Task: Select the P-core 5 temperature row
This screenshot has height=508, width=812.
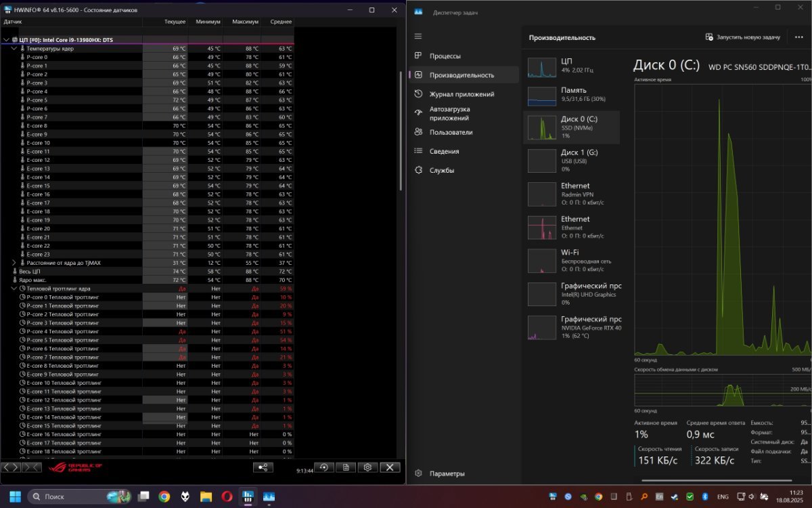Action: point(148,100)
